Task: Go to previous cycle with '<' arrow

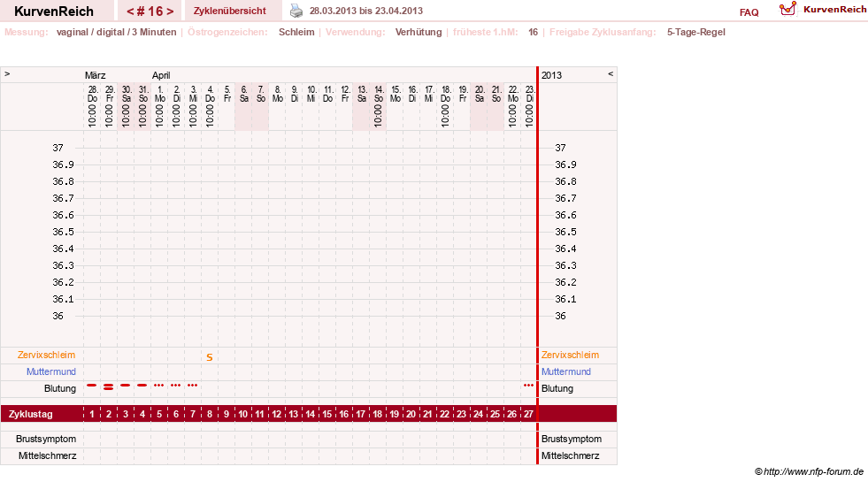Action: point(131,11)
